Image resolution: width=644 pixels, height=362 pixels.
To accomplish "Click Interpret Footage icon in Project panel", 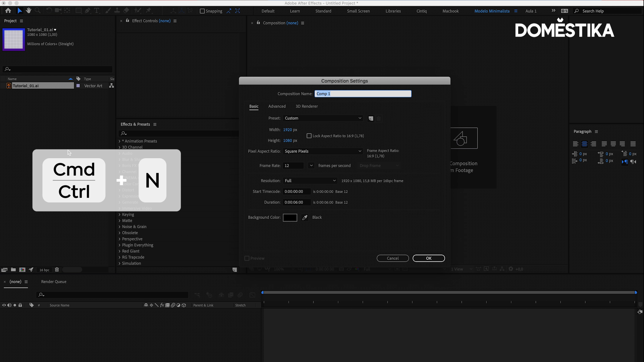I will tap(4, 269).
